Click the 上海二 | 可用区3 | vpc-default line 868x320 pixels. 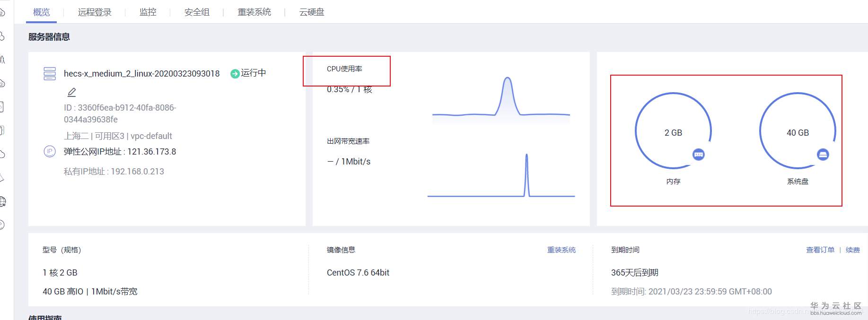pyautogui.click(x=118, y=136)
